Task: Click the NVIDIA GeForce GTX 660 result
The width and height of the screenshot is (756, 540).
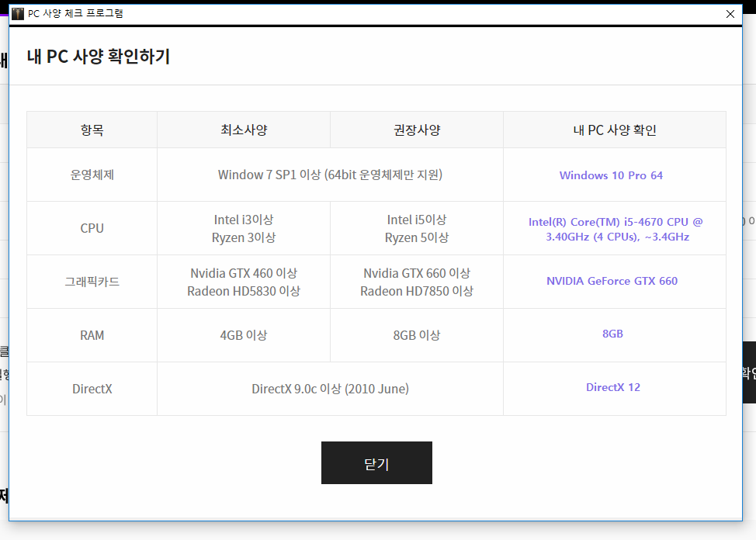Action: (612, 281)
